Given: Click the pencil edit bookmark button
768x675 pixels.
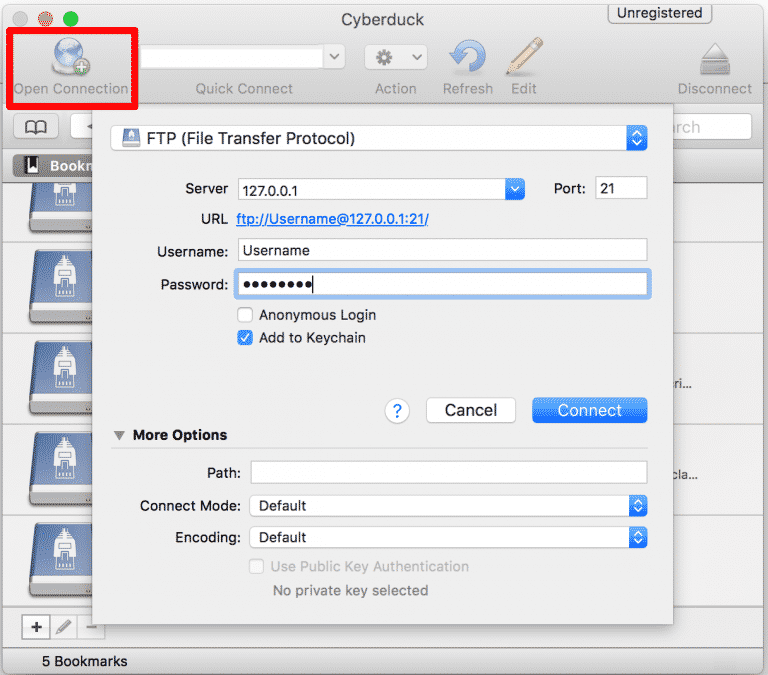Looking at the screenshot, I should 63,627.
